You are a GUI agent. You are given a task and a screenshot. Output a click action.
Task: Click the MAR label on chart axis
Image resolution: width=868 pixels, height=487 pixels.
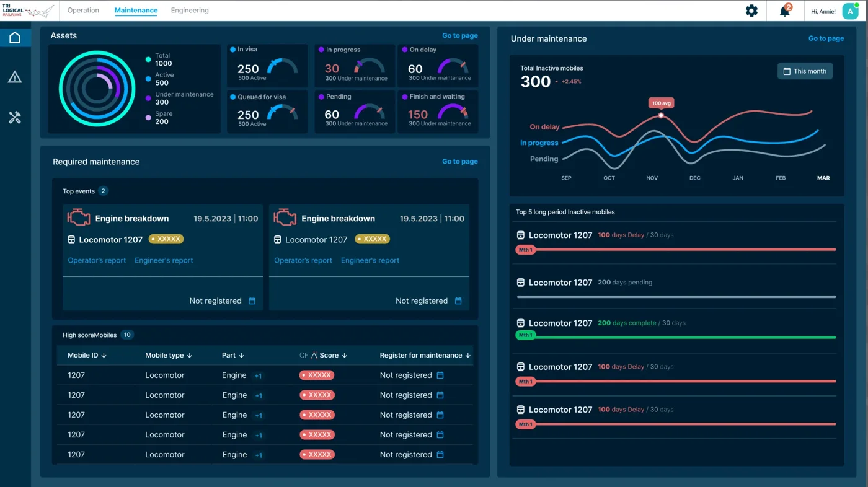(x=823, y=178)
